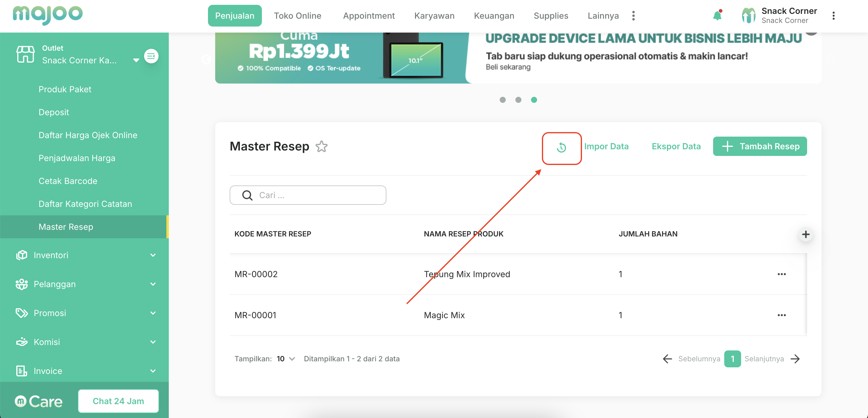Open the Outlet Snack Corner dropdown

pyautogui.click(x=136, y=60)
